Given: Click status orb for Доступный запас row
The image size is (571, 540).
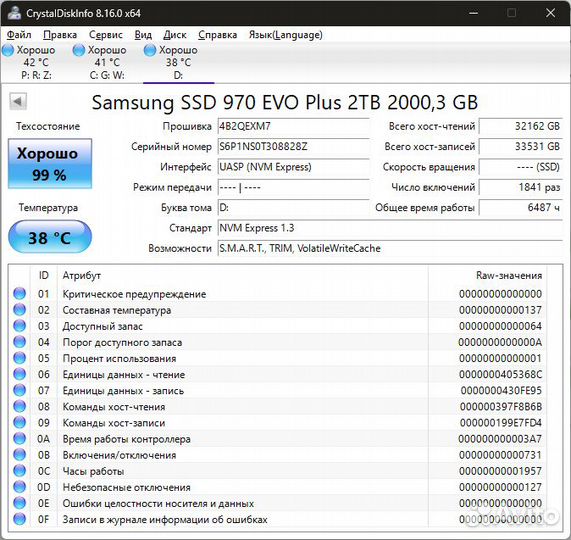Looking at the screenshot, I should coord(19,326).
